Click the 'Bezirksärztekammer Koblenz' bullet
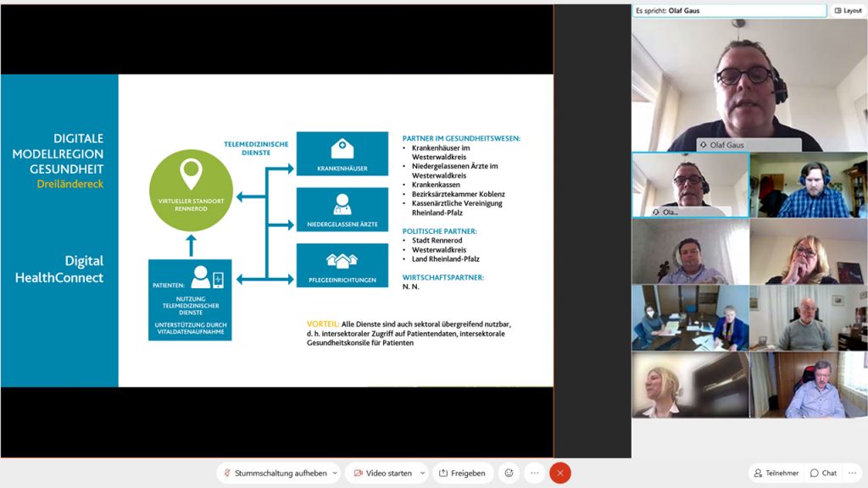The image size is (868, 488). (x=459, y=194)
